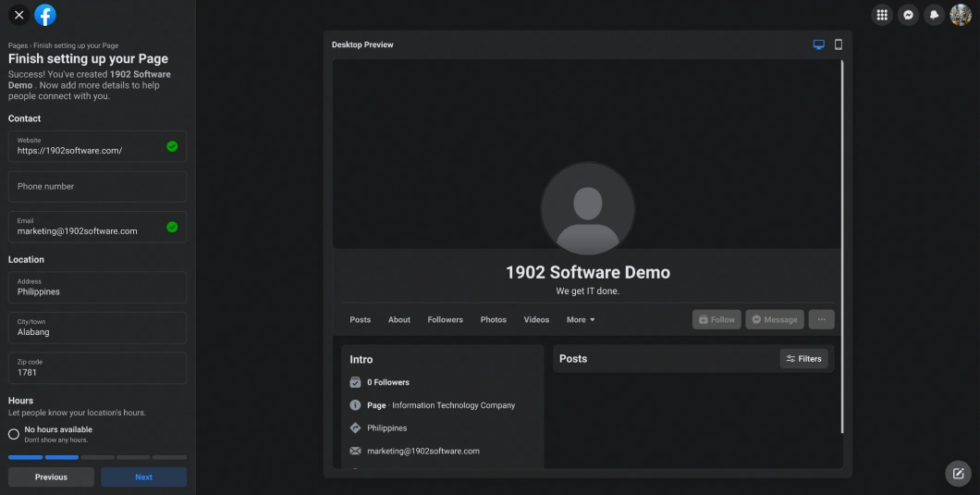The image size is (980, 495).
Task: Select the No hours available radio button
Action: pos(14,434)
